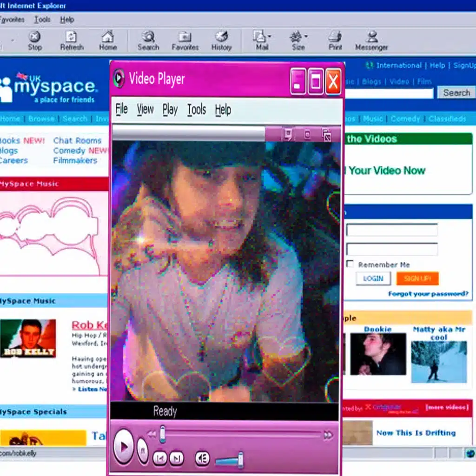
Task: Click the fast-forward arrows right of seek bar
Action: point(328,435)
